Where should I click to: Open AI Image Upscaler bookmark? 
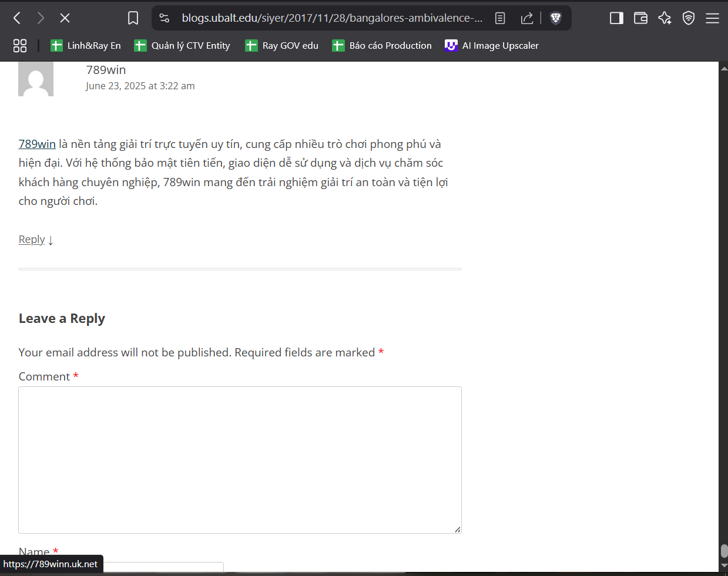click(492, 46)
